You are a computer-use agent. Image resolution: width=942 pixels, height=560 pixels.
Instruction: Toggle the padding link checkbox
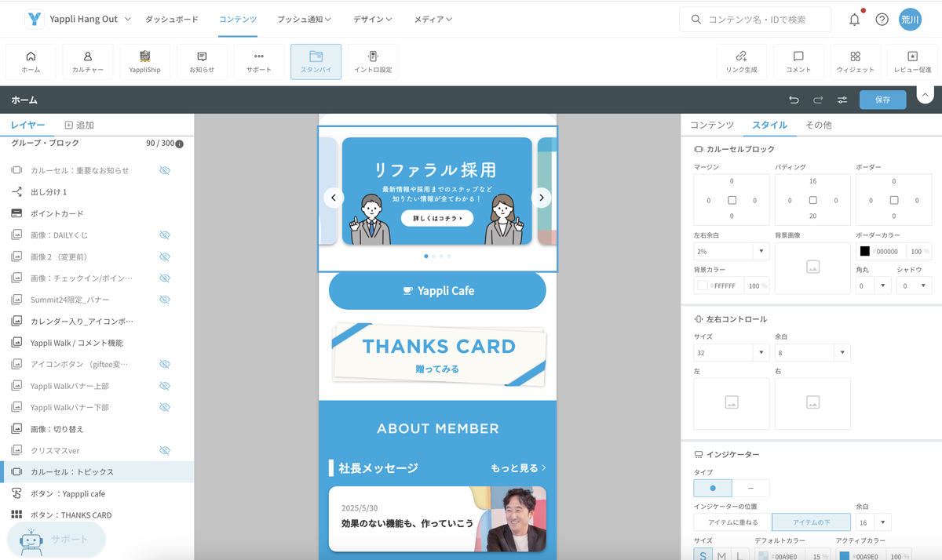pos(812,200)
